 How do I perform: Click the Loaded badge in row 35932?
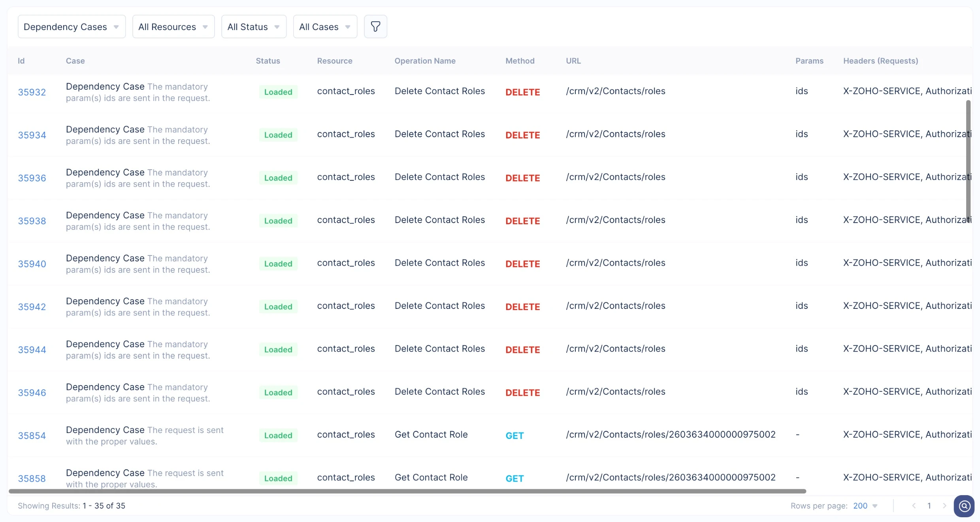278,92
